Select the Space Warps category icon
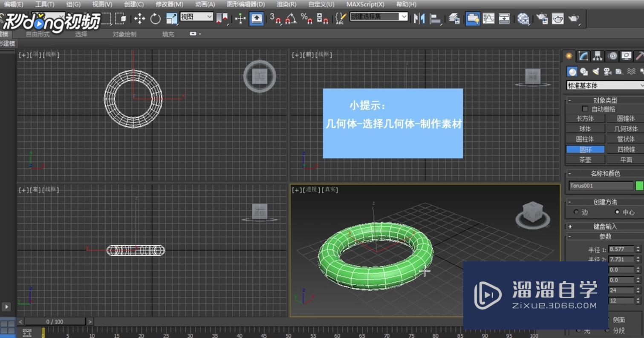The width and height of the screenshot is (644, 338). [631, 72]
